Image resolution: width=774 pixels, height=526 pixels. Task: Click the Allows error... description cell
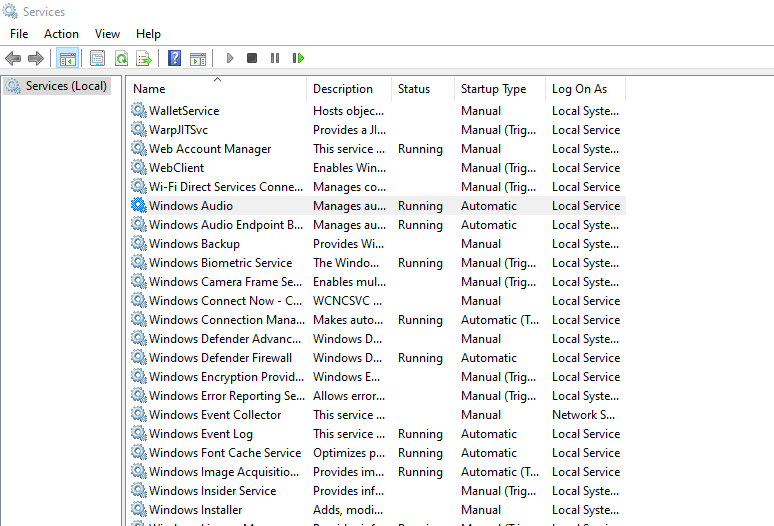[x=349, y=396]
